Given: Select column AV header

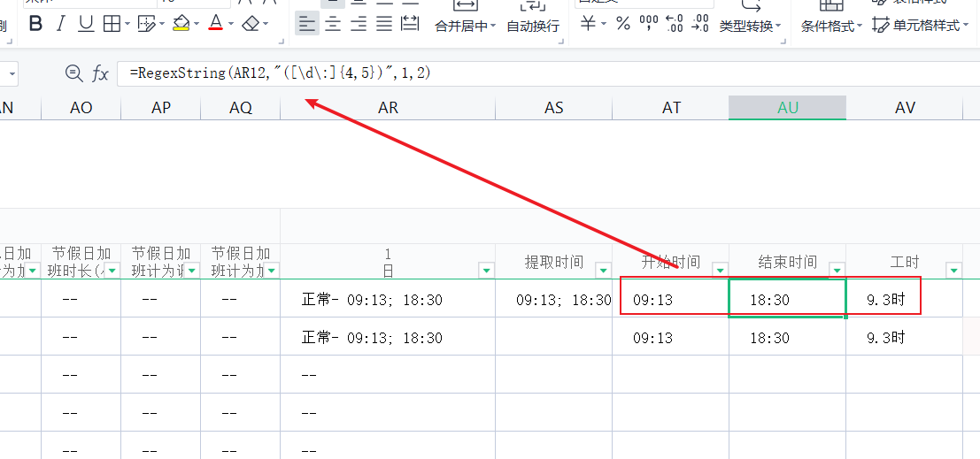Looking at the screenshot, I should pyautogui.click(x=905, y=108).
